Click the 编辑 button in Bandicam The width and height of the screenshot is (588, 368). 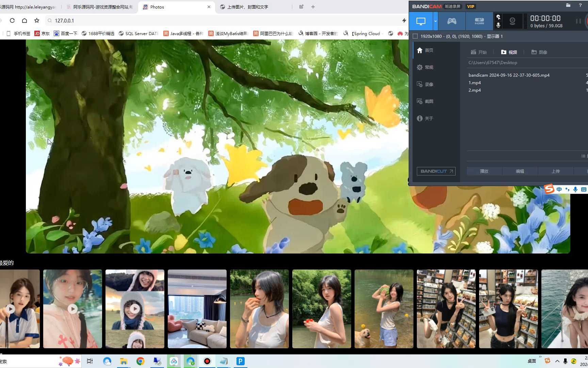[x=520, y=171]
